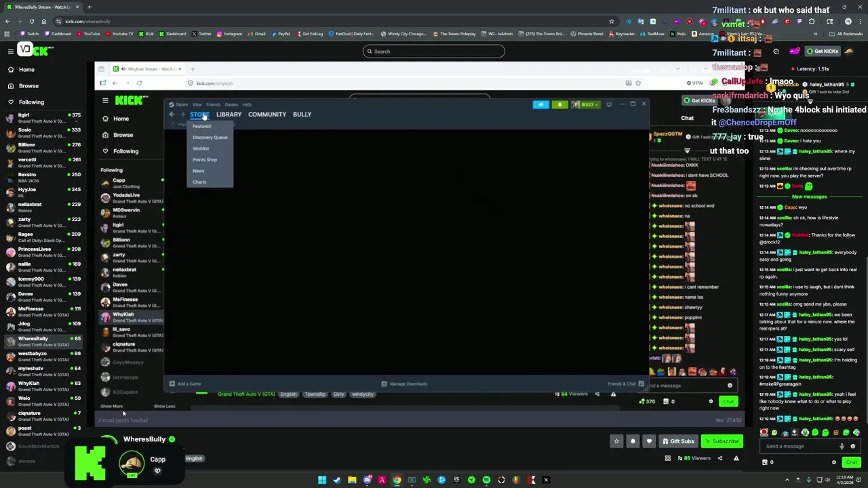The width and height of the screenshot is (868, 488).
Task: Open a new browser tab with plus
Action: [x=89, y=7]
